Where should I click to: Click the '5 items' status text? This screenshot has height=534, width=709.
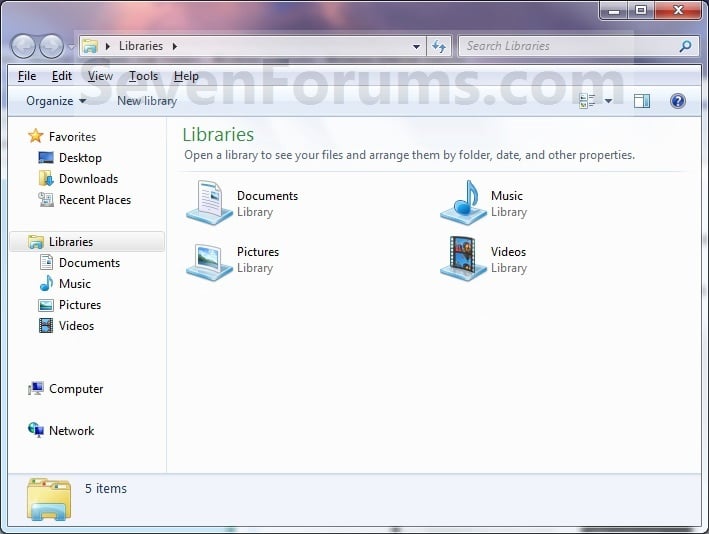pos(106,489)
